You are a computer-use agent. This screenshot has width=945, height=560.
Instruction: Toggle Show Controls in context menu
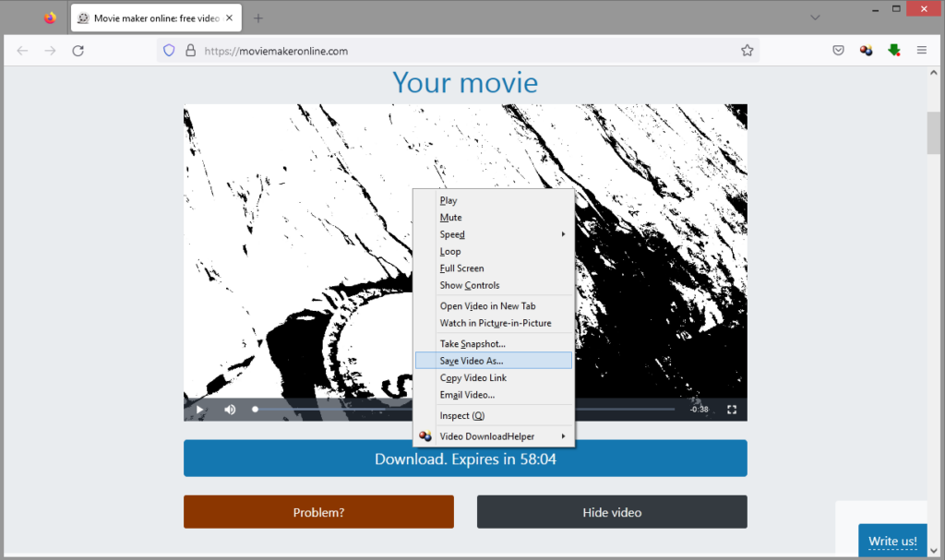pos(469,285)
